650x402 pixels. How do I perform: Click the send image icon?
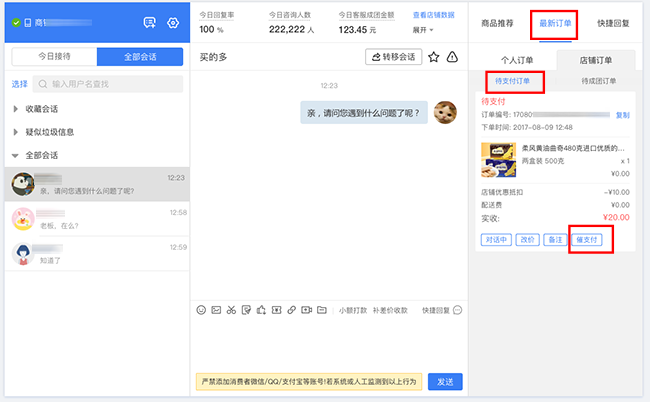click(216, 310)
